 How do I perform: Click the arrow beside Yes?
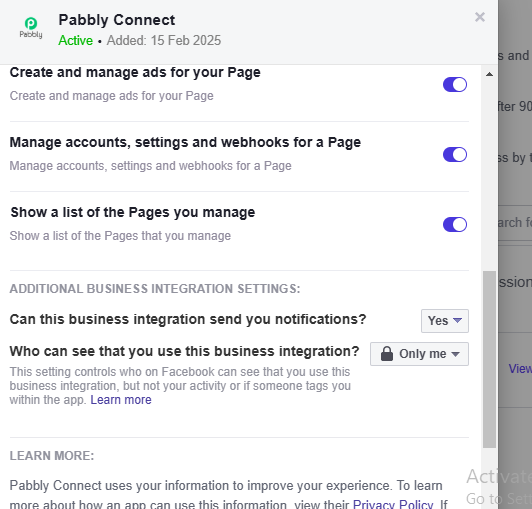coord(457,320)
